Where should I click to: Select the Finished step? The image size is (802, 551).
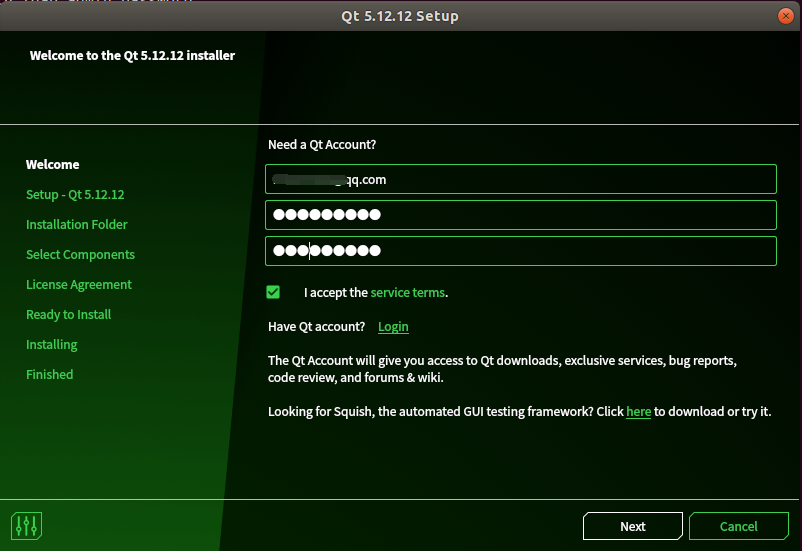click(x=50, y=374)
